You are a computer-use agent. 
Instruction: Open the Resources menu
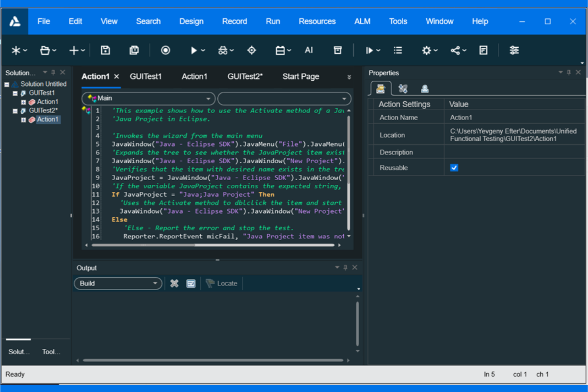point(317,21)
